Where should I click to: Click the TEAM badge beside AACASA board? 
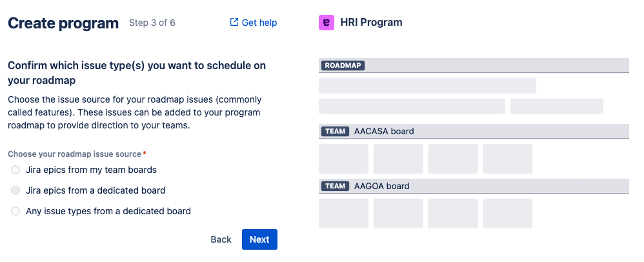336,131
